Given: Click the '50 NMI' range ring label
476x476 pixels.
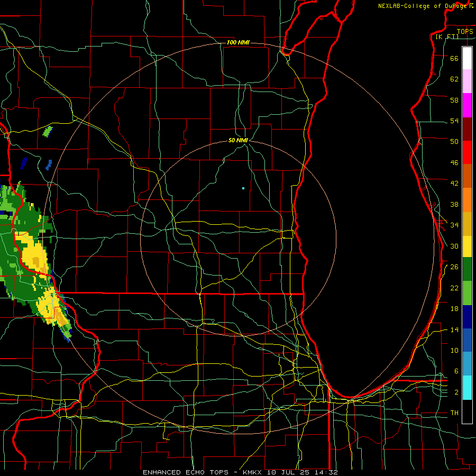Looking at the screenshot, I should point(239,140).
